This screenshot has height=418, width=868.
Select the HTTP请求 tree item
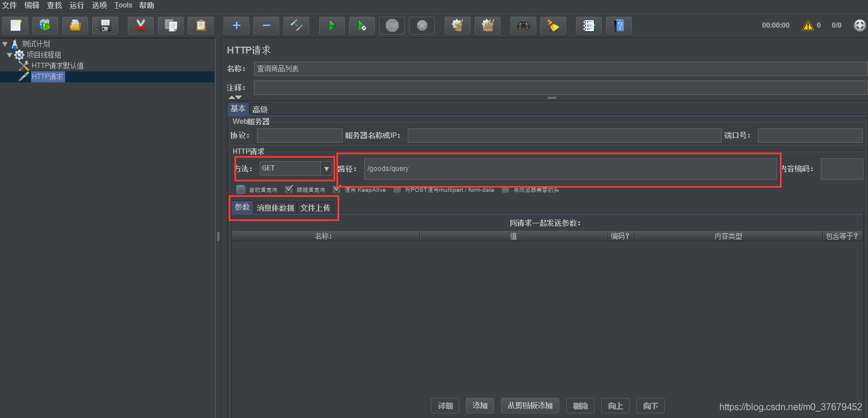pyautogui.click(x=48, y=77)
